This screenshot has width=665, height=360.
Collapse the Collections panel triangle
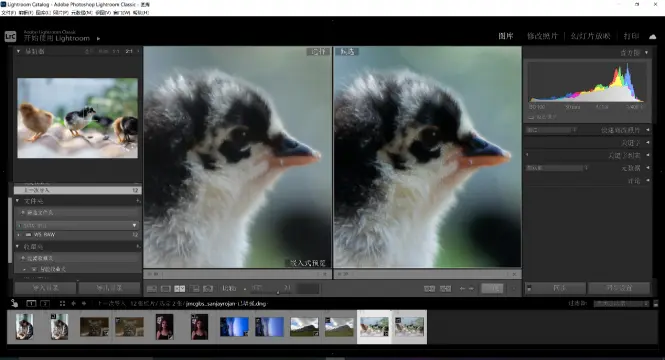pyautogui.click(x=17, y=246)
